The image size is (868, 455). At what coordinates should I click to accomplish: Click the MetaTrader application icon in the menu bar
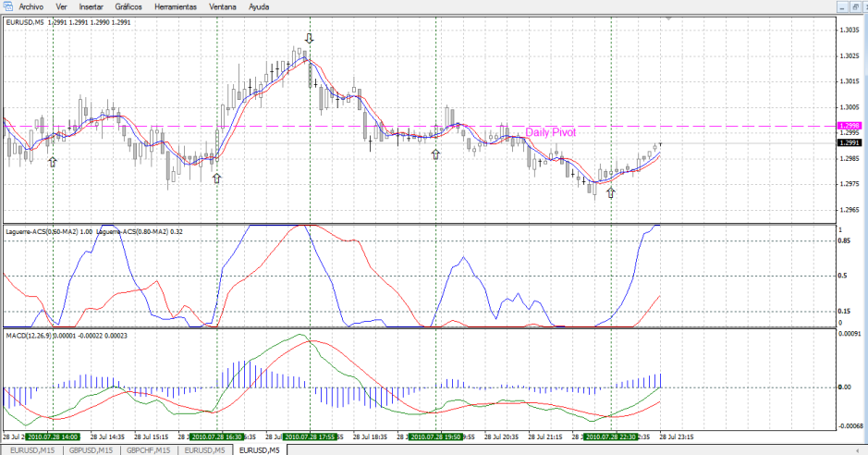[x=7, y=6]
